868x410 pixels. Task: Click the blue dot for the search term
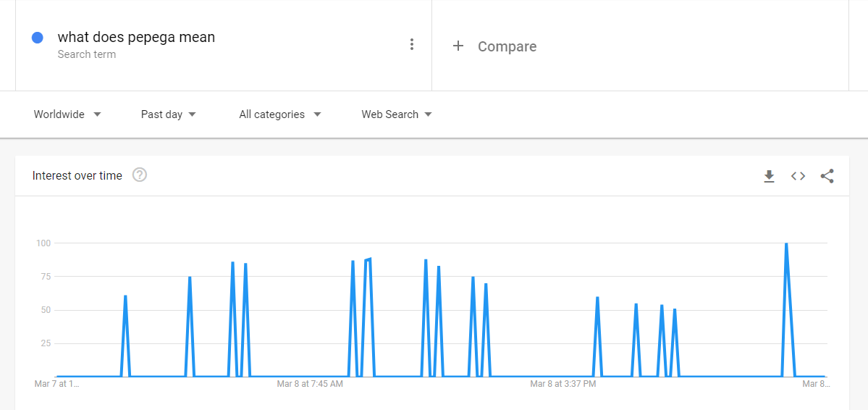(38, 38)
